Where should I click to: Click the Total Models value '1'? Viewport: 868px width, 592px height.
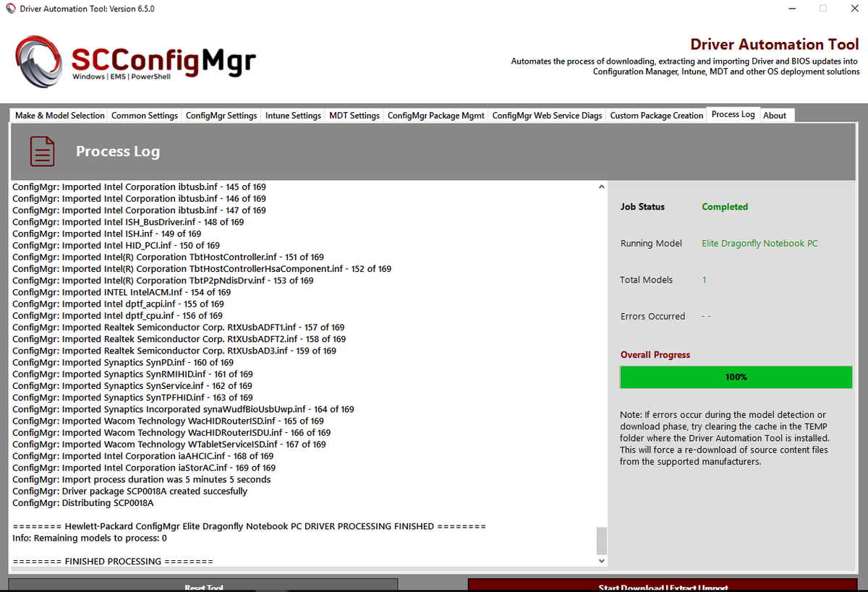pos(704,280)
